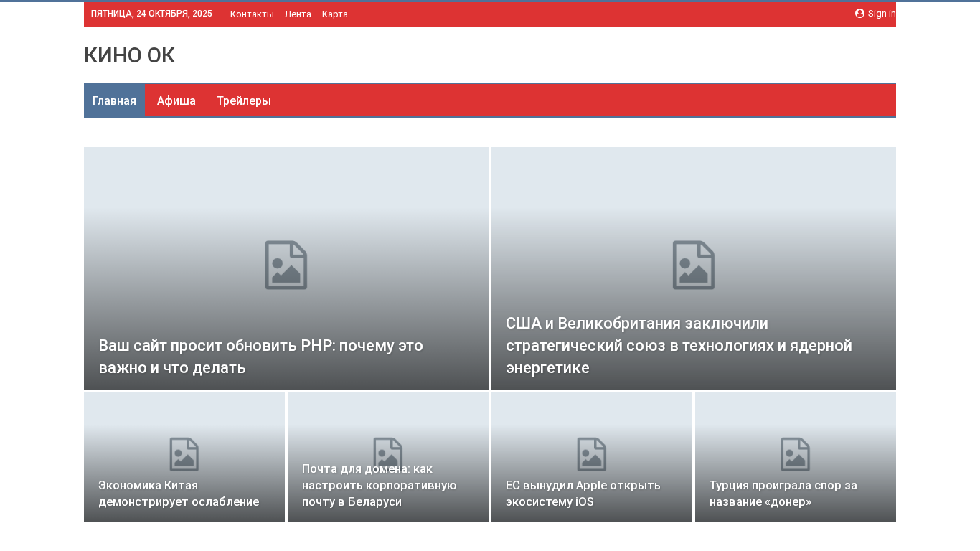Image resolution: width=980 pixels, height=551 pixels.
Task: Click image placeholder icon on Турция донер tile
Action: click(x=796, y=454)
